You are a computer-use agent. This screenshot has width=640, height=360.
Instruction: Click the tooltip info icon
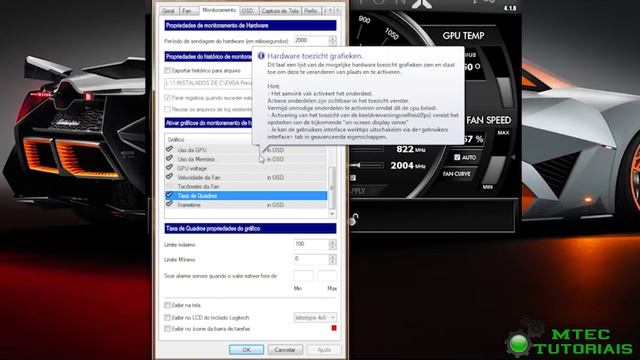[x=261, y=56]
